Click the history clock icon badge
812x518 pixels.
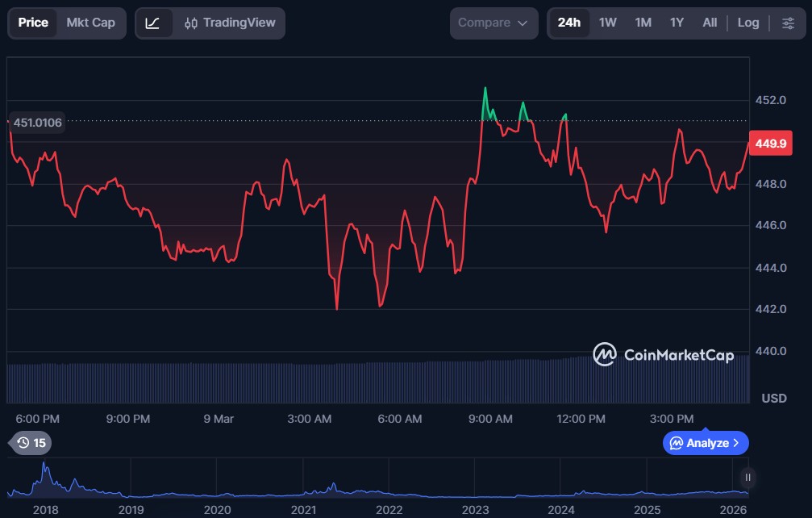point(30,443)
